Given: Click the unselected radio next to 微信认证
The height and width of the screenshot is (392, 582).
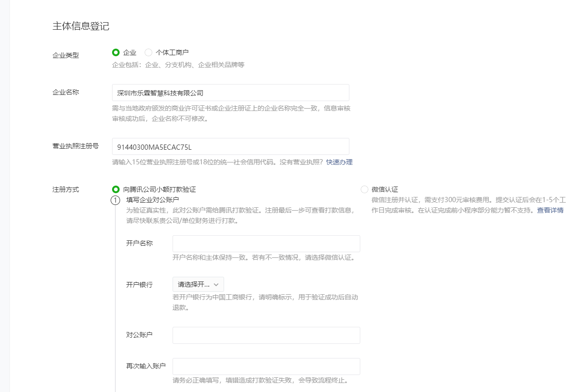Looking at the screenshot, I should tap(364, 189).
